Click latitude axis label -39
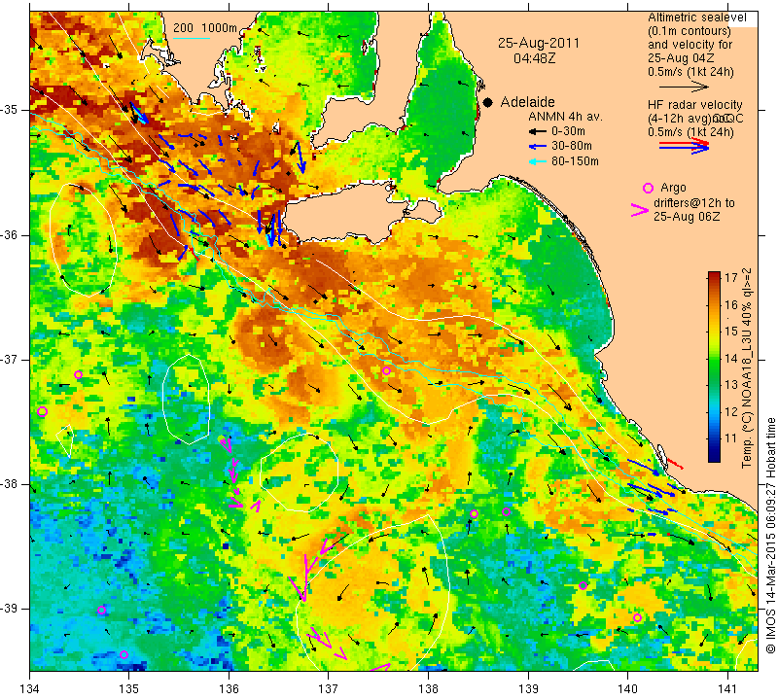Viewport: 778px width, 700px height. pos(10,609)
